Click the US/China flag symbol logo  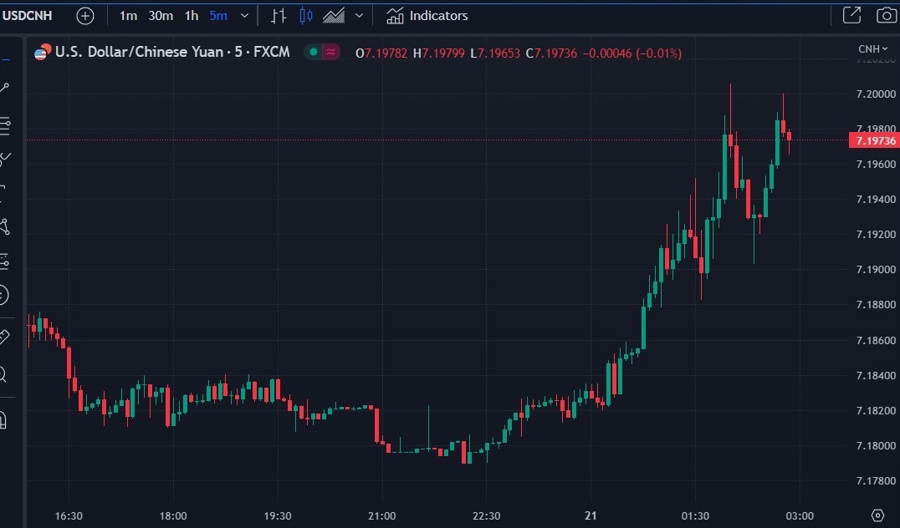point(42,52)
